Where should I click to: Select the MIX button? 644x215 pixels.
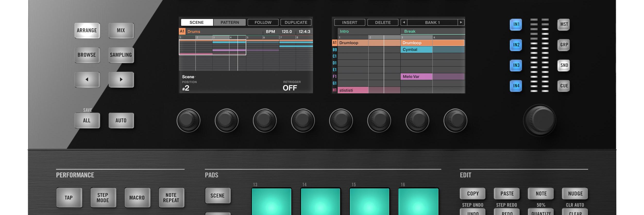click(121, 30)
